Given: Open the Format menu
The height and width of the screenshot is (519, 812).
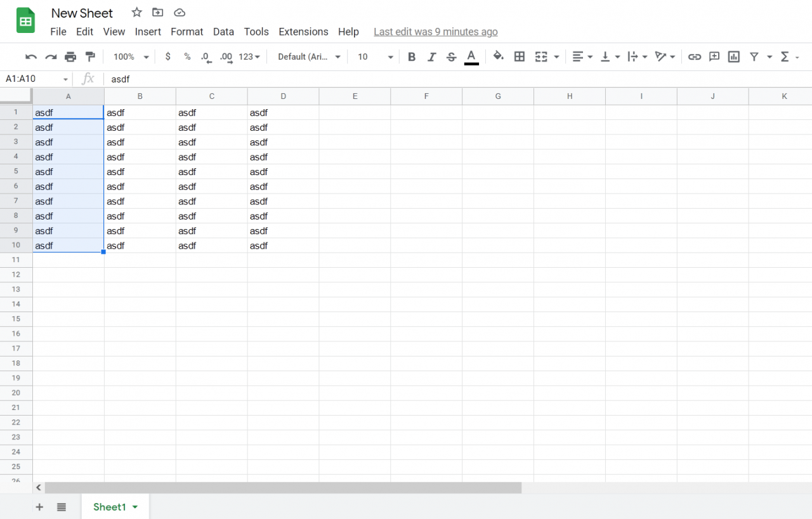Looking at the screenshot, I should pyautogui.click(x=187, y=31).
